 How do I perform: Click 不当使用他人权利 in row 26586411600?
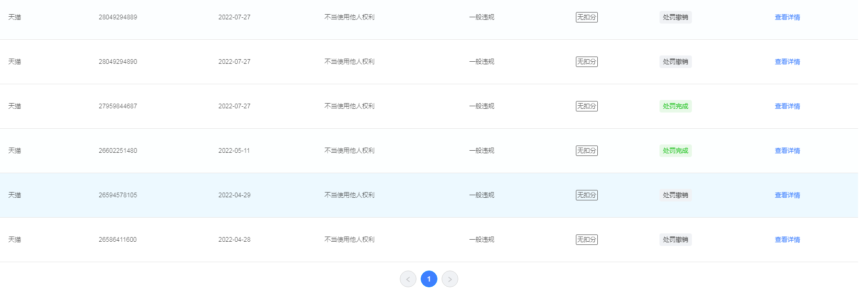point(349,240)
